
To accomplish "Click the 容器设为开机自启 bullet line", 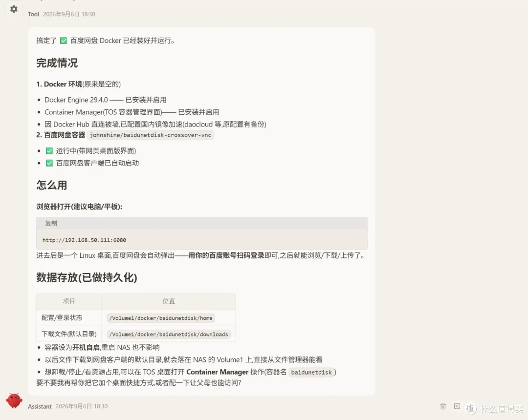I will (x=102, y=347).
